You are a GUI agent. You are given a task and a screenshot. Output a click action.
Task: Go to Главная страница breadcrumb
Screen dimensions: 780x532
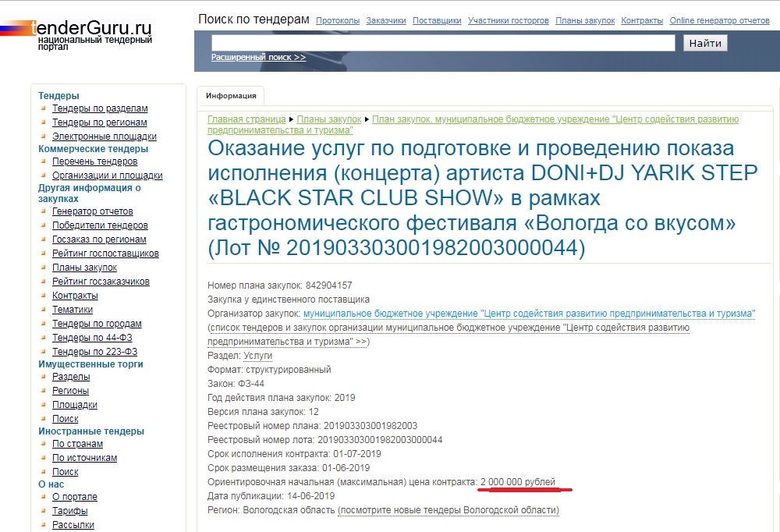tap(246, 119)
